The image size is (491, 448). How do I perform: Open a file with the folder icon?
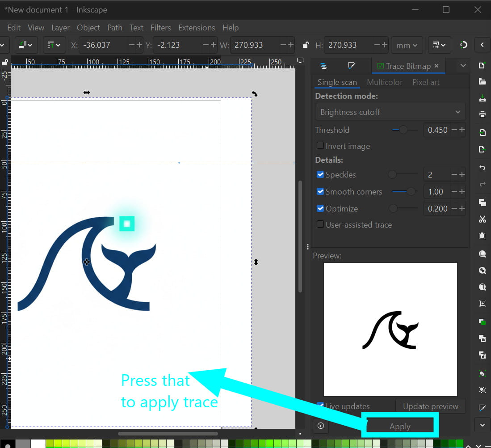[482, 82]
